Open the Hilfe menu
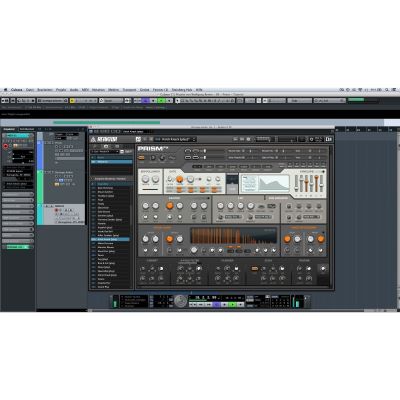Viewport: 400px width, 400px height. (x=199, y=90)
